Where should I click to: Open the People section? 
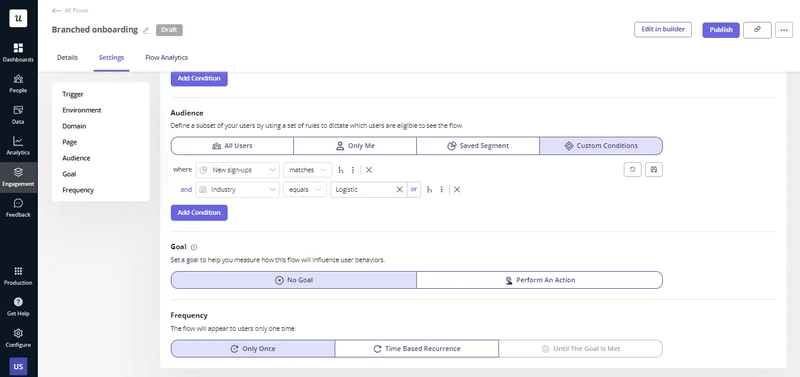click(x=18, y=84)
